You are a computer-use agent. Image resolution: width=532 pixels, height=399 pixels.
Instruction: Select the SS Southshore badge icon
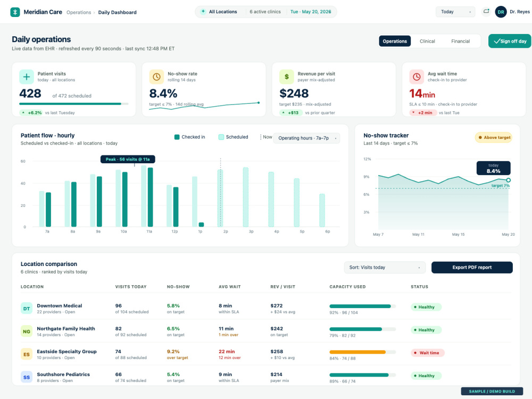coord(27,377)
